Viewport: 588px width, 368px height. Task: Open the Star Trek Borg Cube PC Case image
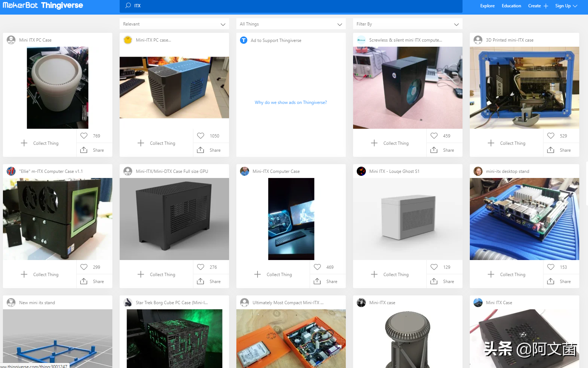(x=174, y=338)
